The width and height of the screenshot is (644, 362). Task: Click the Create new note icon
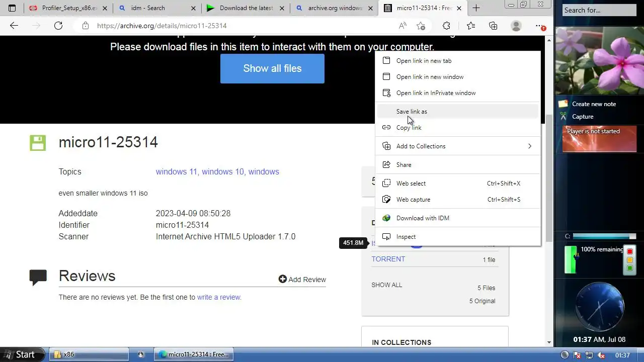click(x=563, y=104)
